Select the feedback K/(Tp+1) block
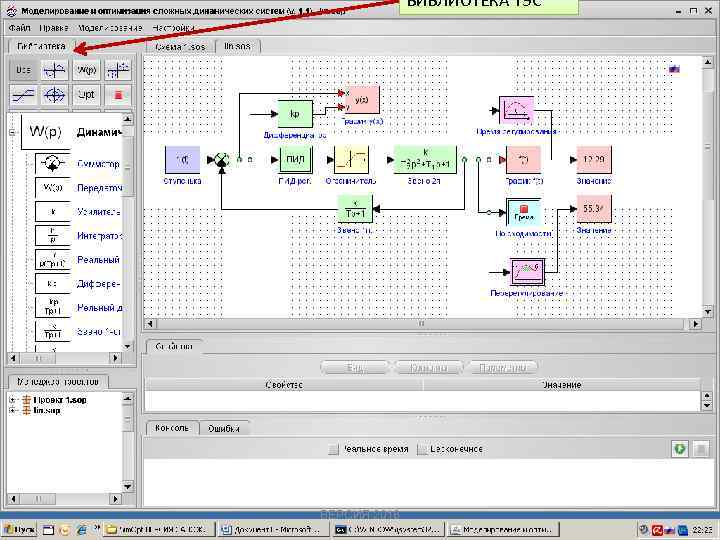The image size is (720, 540). point(355,209)
